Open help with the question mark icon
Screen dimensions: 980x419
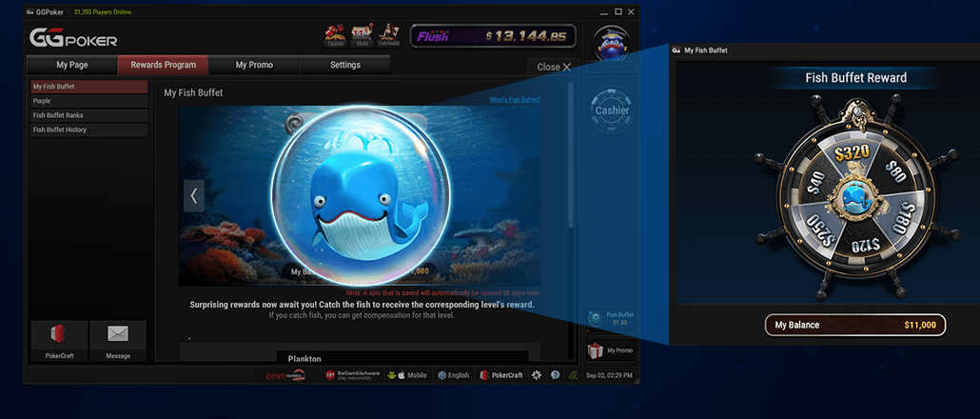pos(555,375)
